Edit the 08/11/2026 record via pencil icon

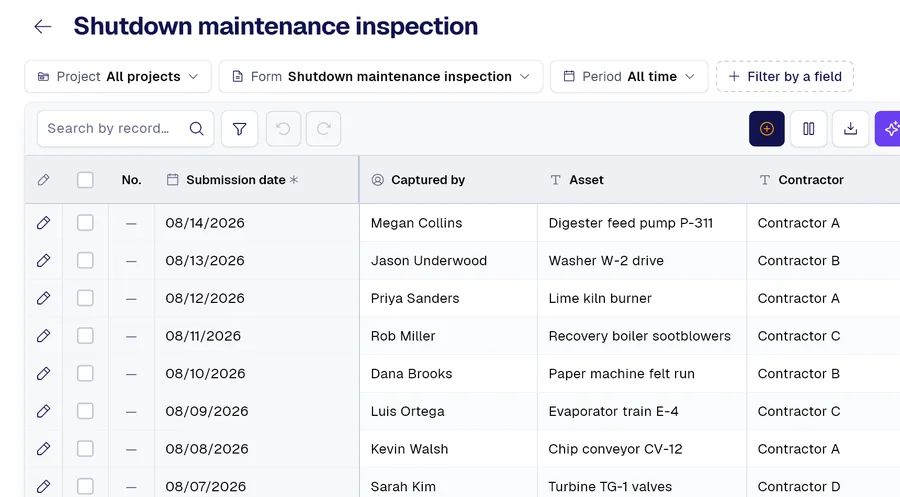click(43, 336)
